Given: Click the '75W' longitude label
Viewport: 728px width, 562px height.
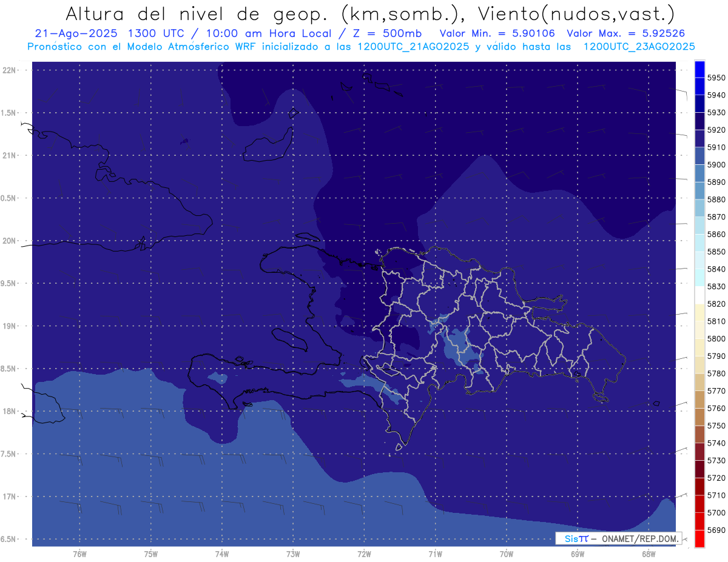Looking at the screenshot, I should (x=150, y=554).
